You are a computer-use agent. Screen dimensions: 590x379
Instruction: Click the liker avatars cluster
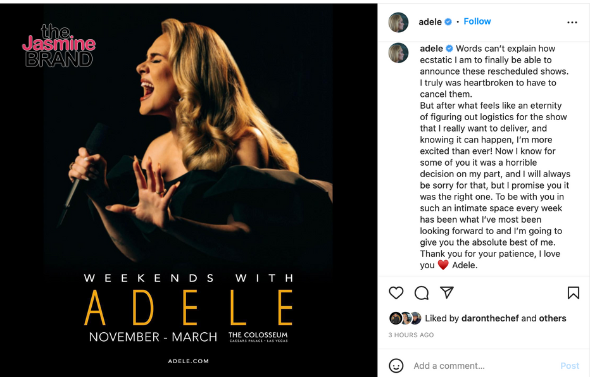(405, 318)
